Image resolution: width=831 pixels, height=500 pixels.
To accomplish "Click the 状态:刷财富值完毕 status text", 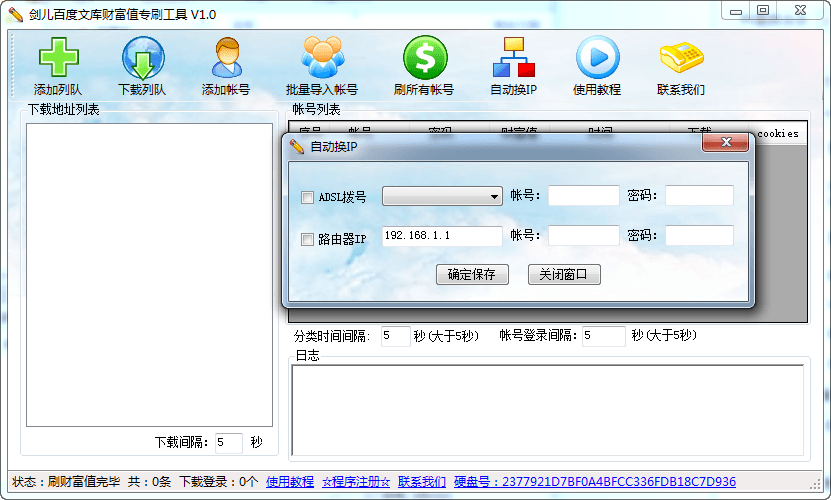I will 66,481.
